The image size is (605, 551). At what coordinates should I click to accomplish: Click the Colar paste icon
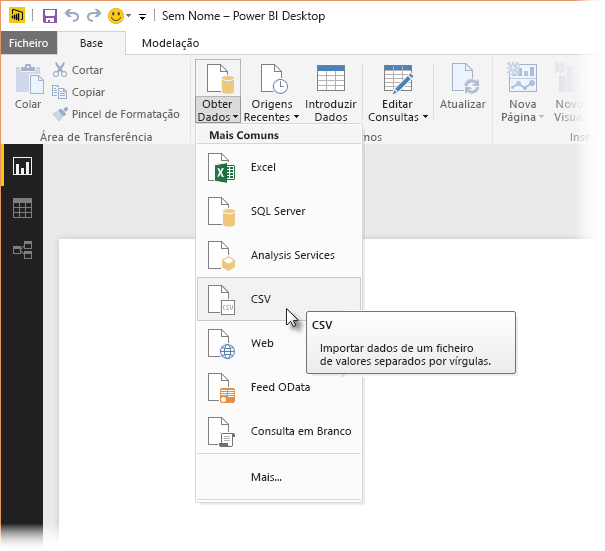[29, 79]
